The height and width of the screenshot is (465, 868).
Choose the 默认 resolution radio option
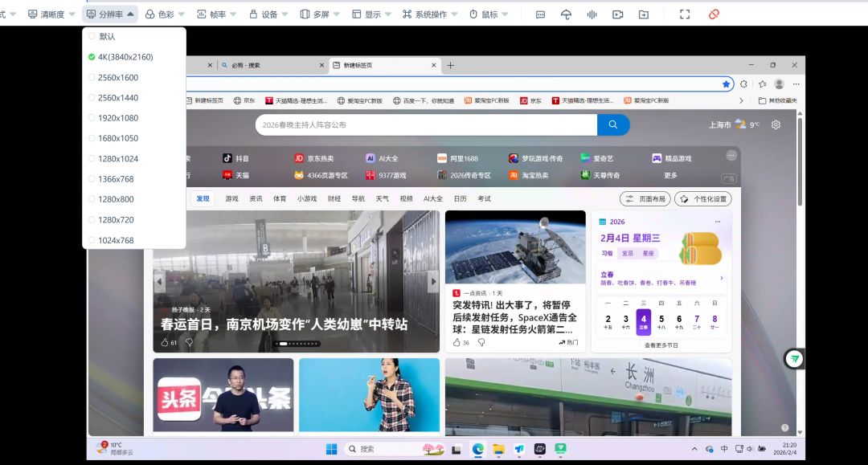click(107, 36)
